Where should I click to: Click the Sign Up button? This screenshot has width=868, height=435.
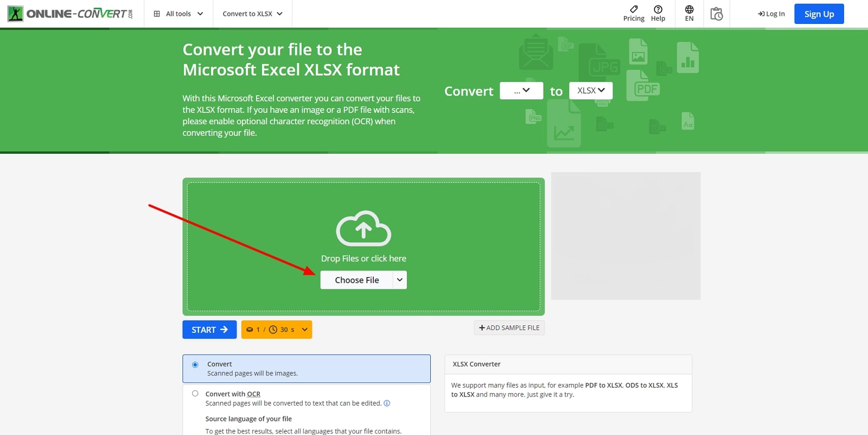pos(819,14)
